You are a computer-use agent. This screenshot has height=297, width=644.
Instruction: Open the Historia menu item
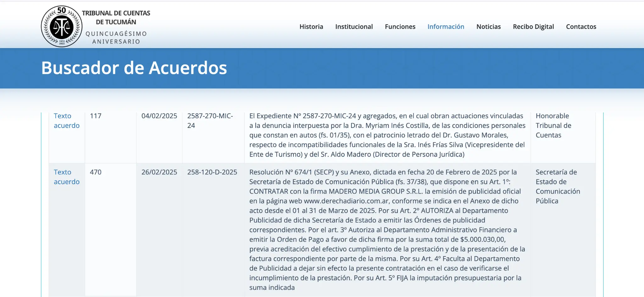pyautogui.click(x=311, y=27)
